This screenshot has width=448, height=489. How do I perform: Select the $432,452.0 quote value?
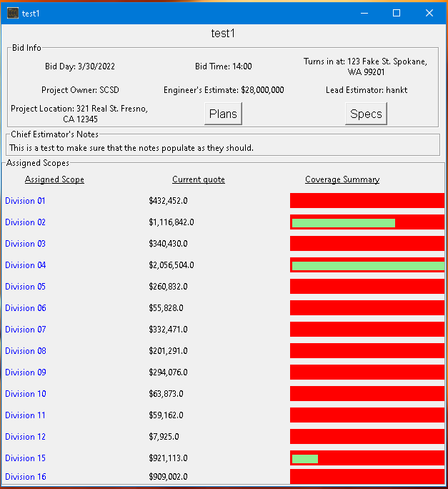click(x=169, y=200)
